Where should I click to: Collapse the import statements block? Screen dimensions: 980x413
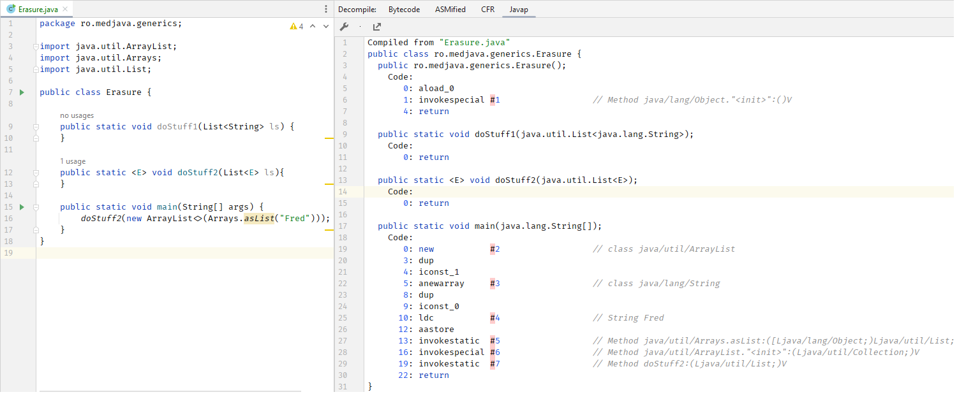tap(36, 47)
